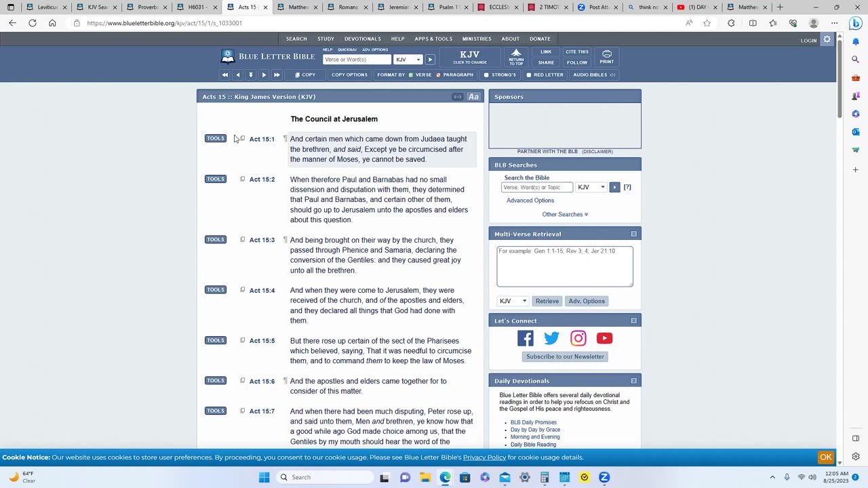Tick the checkbox beside Act 15:5

pos(242,340)
